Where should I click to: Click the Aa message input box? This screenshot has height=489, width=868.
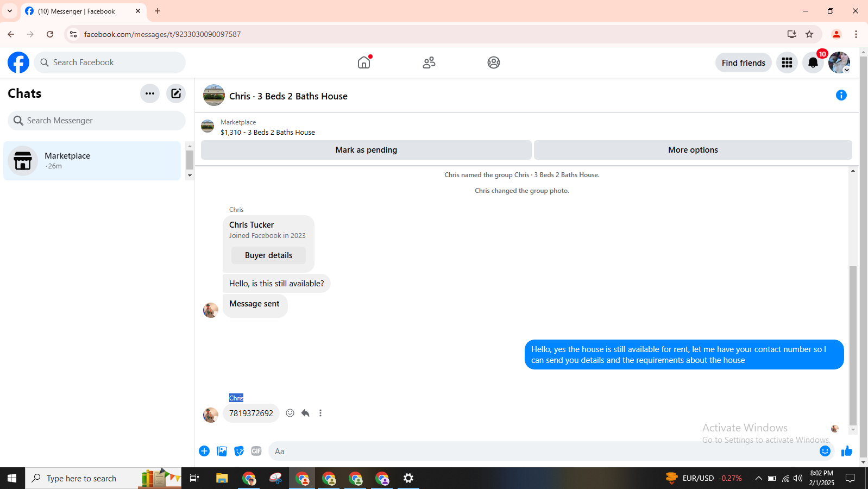543,451
